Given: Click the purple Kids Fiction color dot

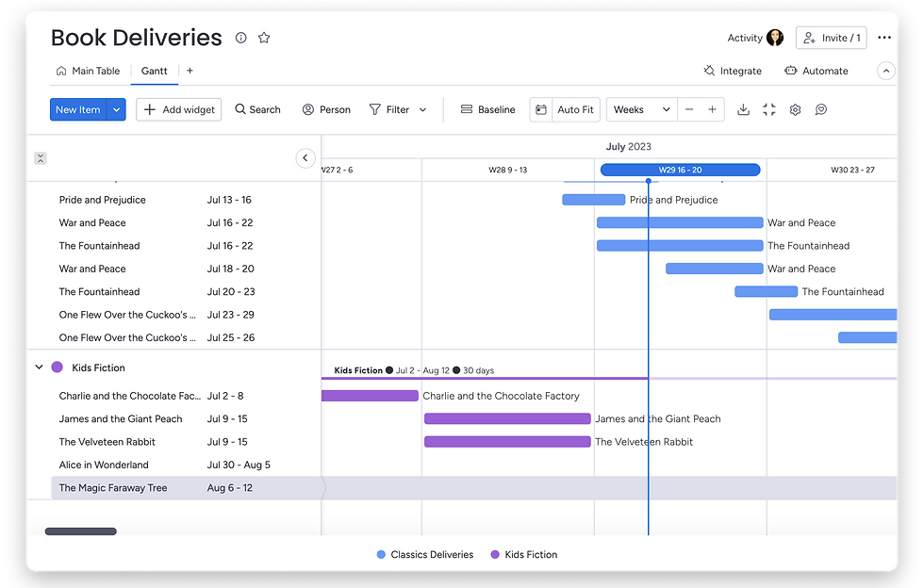Looking at the screenshot, I should 58,367.
